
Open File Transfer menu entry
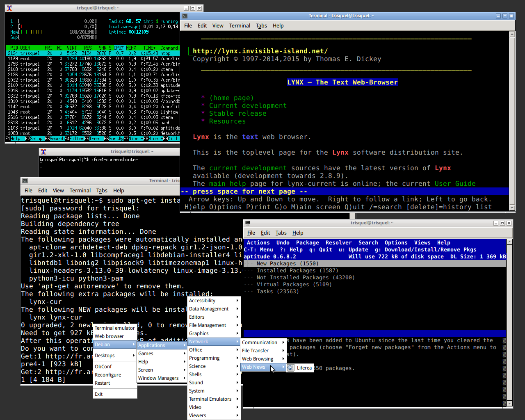[x=263, y=351]
